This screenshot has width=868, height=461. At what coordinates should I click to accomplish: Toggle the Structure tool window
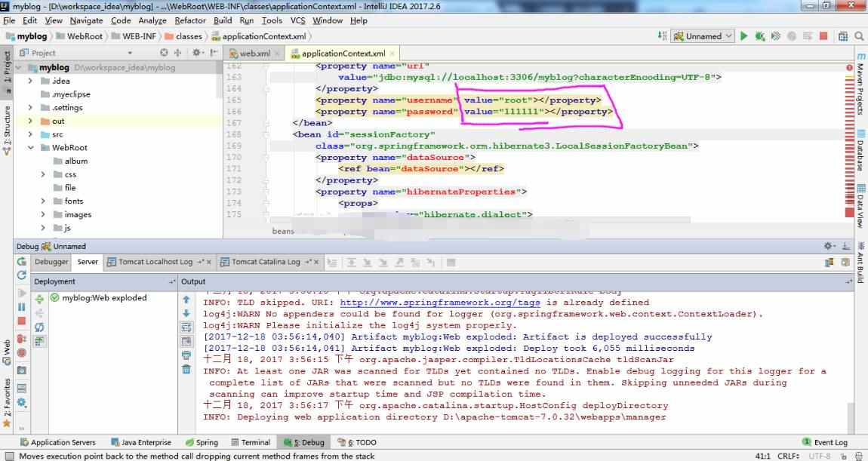[7, 130]
